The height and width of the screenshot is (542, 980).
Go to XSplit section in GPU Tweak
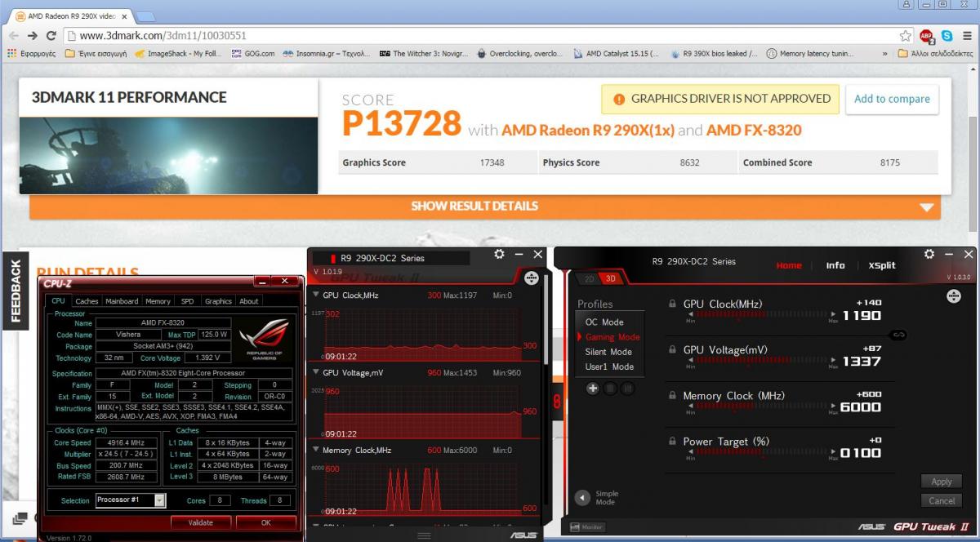tap(882, 265)
